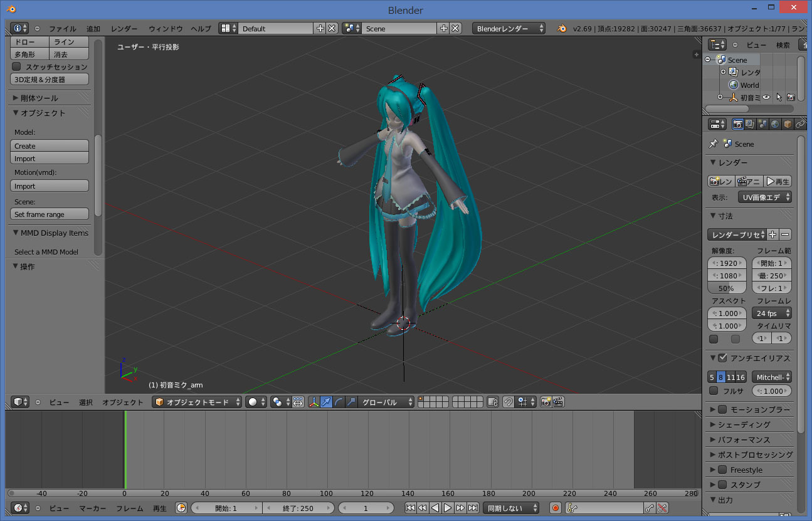Open the World properties tab

click(775, 124)
